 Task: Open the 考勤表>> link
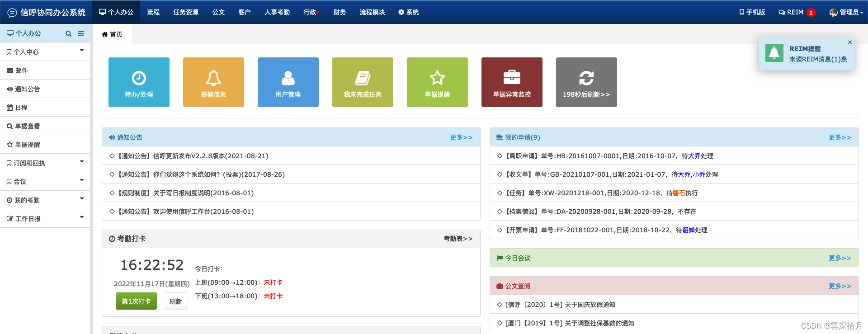458,239
